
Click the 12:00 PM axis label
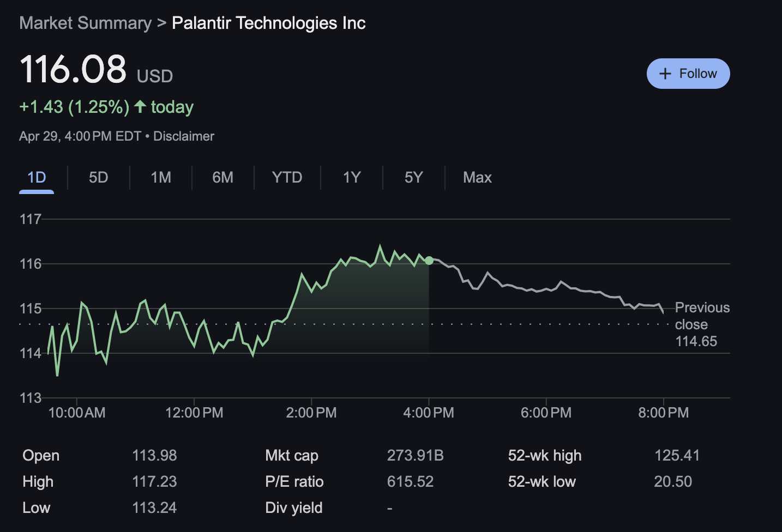tap(194, 413)
